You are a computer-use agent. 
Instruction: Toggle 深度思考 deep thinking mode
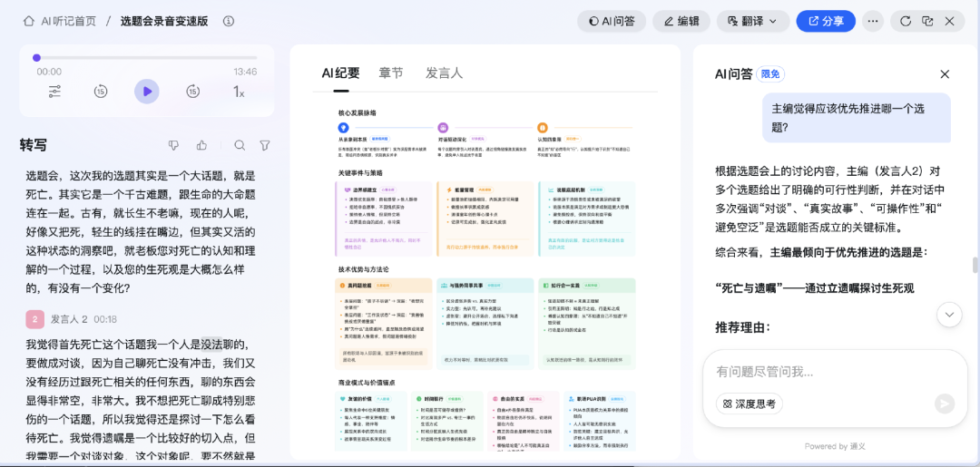tap(749, 404)
